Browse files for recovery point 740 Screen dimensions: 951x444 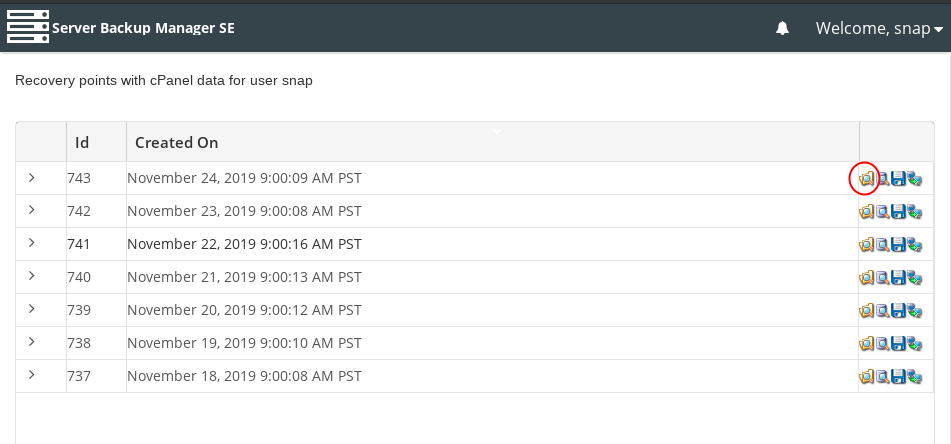[866, 278]
